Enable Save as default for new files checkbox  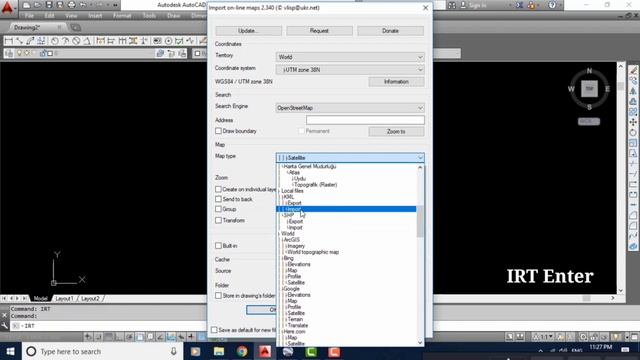pyautogui.click(x=214, y=330)
